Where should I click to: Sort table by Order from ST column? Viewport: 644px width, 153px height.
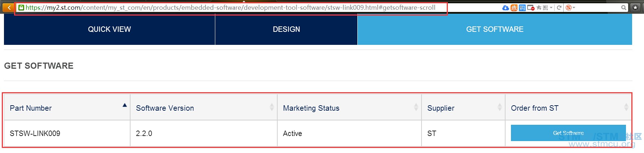(x=568, y=107)
